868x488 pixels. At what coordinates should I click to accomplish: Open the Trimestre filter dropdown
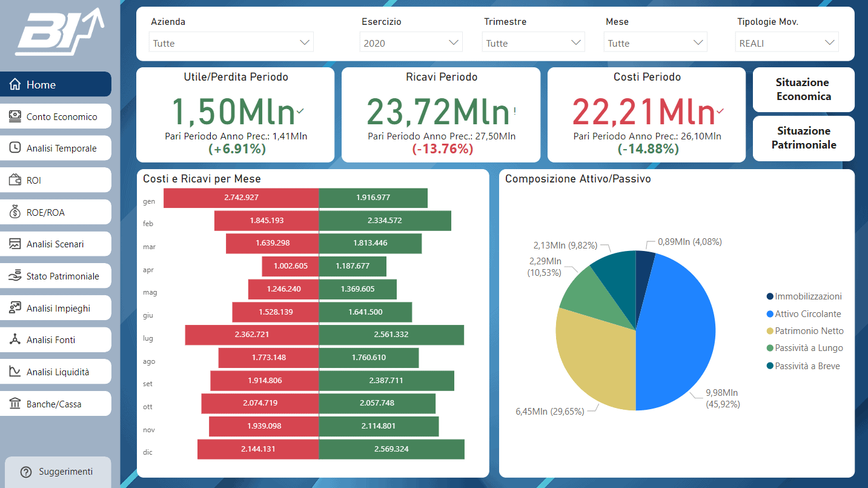[x=534, y=42]
